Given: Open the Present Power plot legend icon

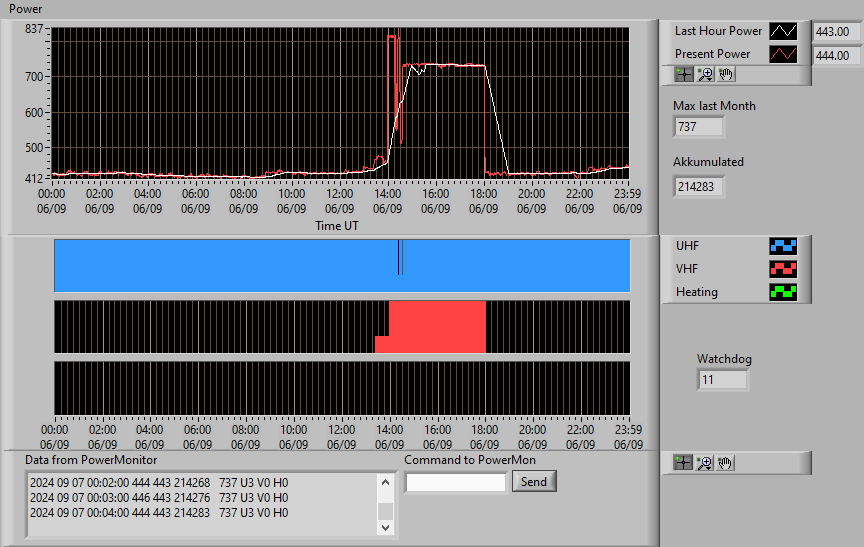Looking at the screenshot, I should click(783, 54).
